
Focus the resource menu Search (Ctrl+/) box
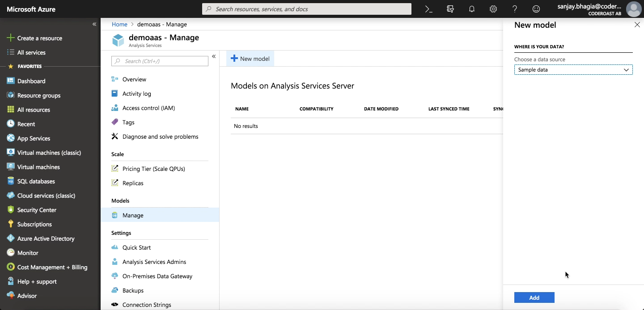click(160, 61)
